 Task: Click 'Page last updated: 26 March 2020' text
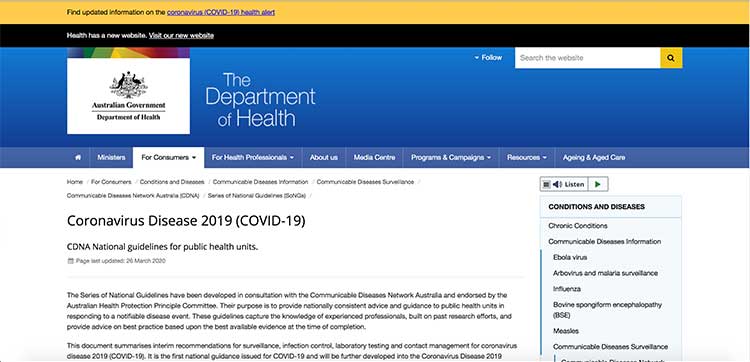(121, 261)
